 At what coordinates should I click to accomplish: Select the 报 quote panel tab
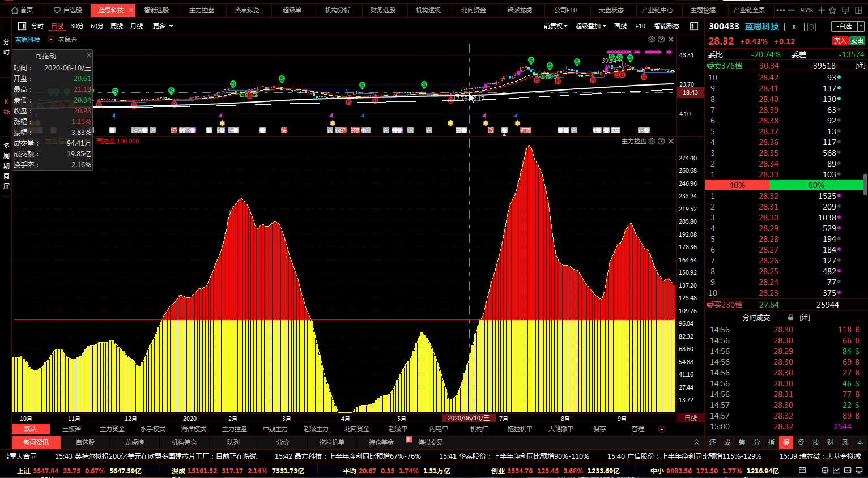coord(786,442)
